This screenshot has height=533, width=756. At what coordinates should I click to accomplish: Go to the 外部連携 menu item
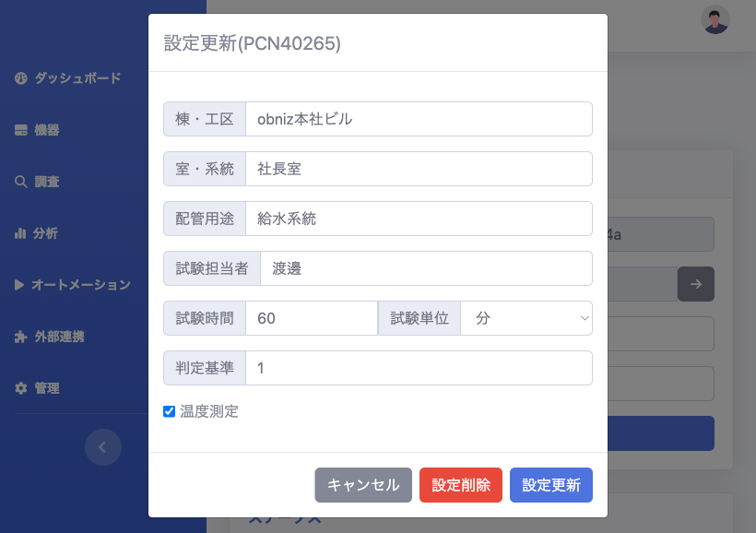point(60,337)
